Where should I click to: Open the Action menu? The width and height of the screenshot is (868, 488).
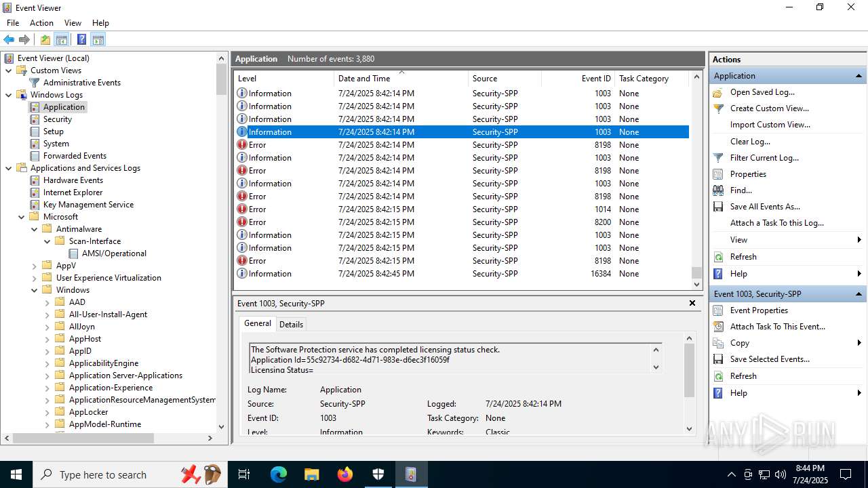41,23
